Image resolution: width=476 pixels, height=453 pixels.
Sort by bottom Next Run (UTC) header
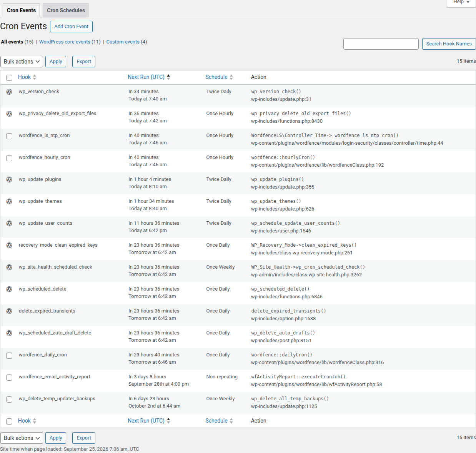coord(146,421)
